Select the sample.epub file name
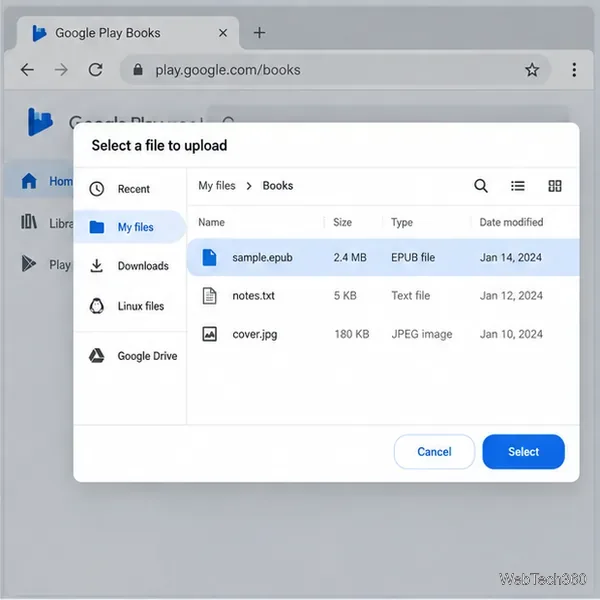 262,258
